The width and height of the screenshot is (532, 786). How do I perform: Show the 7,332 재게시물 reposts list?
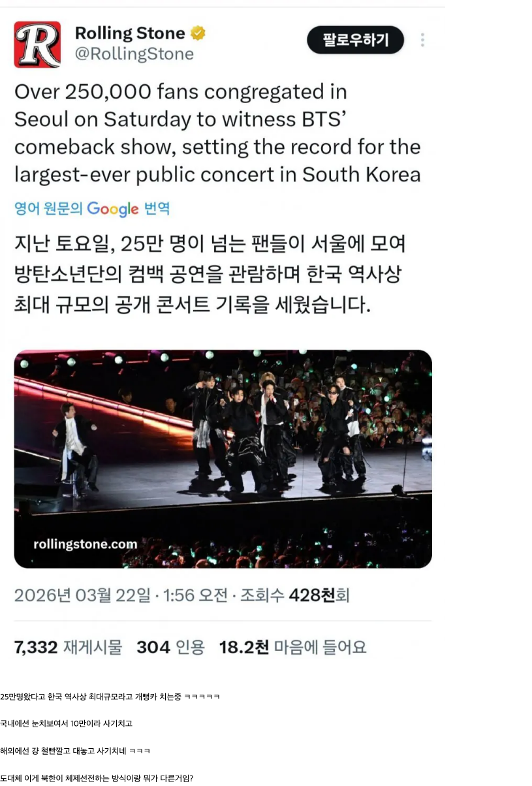68,648
